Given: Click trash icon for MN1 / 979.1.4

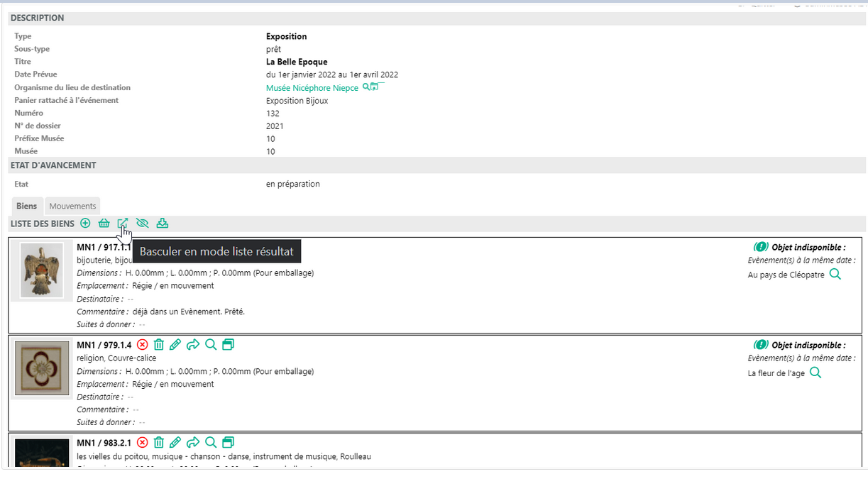Looking at the screenshot, I should (159, 345).
